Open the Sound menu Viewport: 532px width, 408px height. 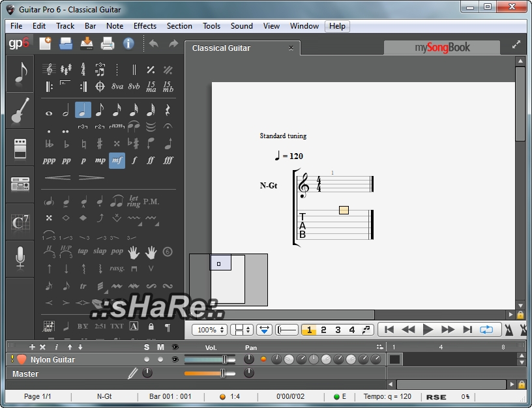(x=242, y=26)
